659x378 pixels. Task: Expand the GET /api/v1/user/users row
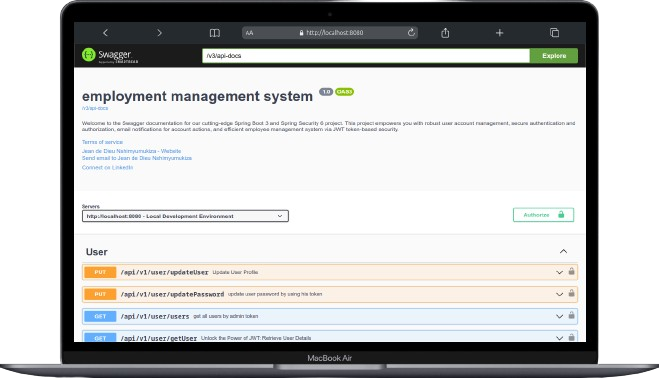330,316
